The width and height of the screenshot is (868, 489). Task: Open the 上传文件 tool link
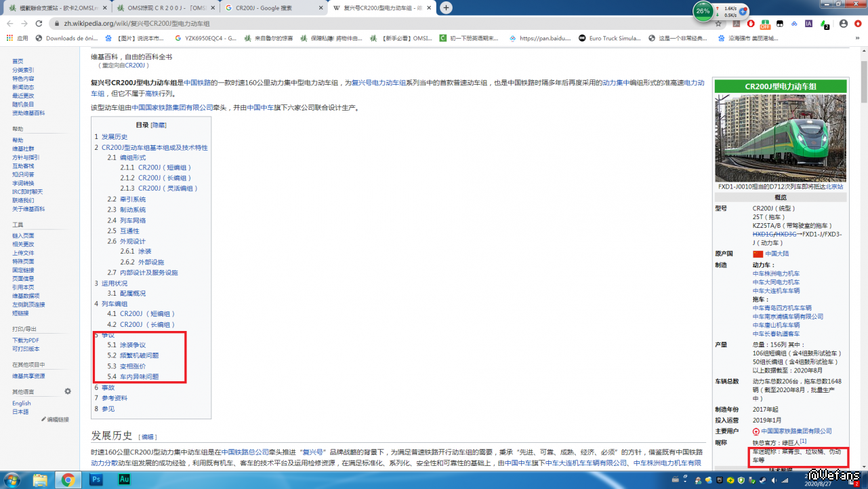(23, 253)
